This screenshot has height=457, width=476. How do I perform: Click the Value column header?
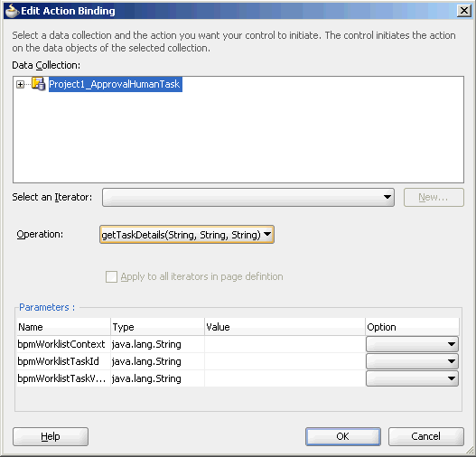point(285,327)
